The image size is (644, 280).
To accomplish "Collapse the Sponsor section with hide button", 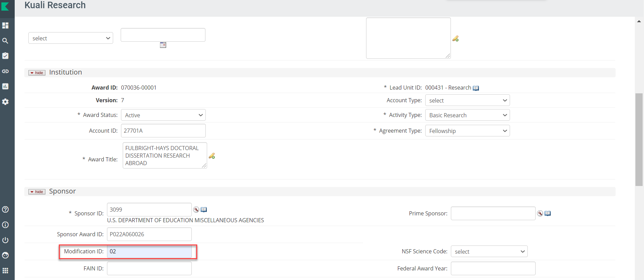I will click(x=37, y=192).
